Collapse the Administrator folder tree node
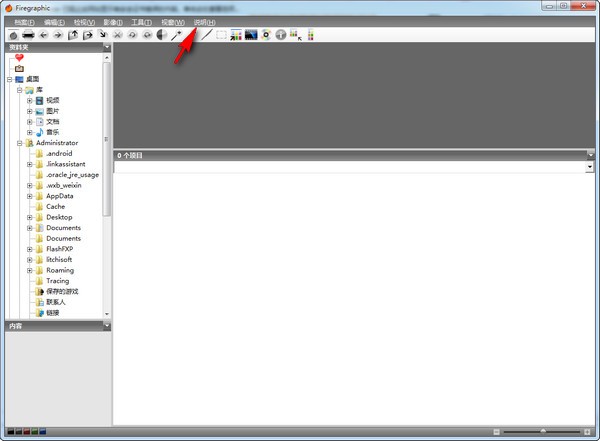The height and width of the screenshot is (441, 600). (19, 143)
